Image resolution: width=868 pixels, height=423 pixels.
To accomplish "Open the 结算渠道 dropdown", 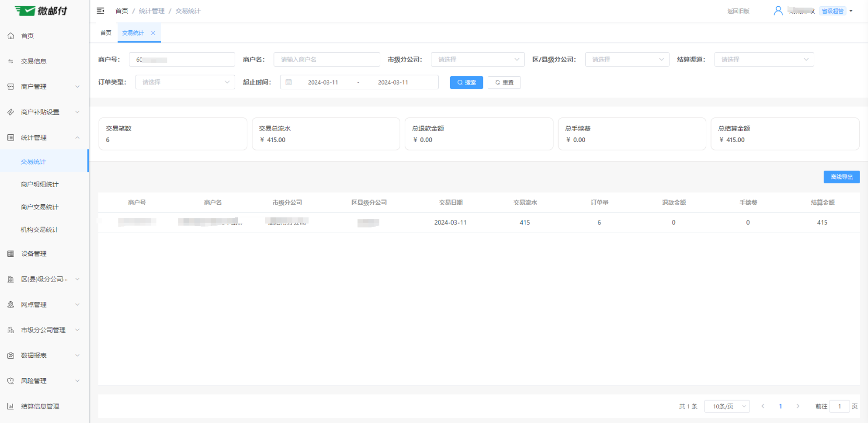I will click(x=763, y=60).
